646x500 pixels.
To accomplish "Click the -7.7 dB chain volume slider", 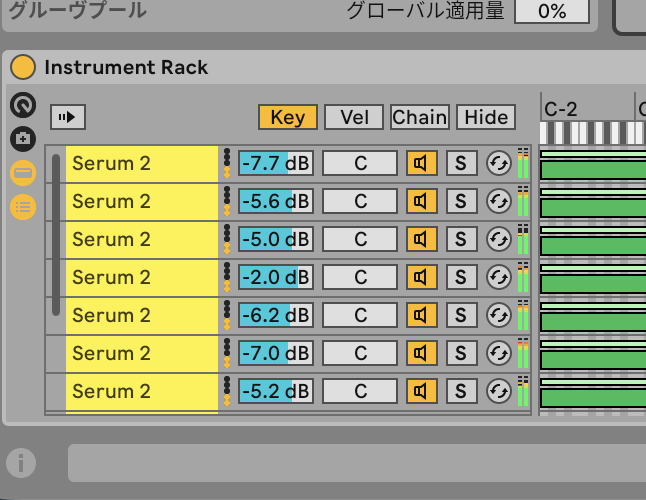I will tap(276, 164).
